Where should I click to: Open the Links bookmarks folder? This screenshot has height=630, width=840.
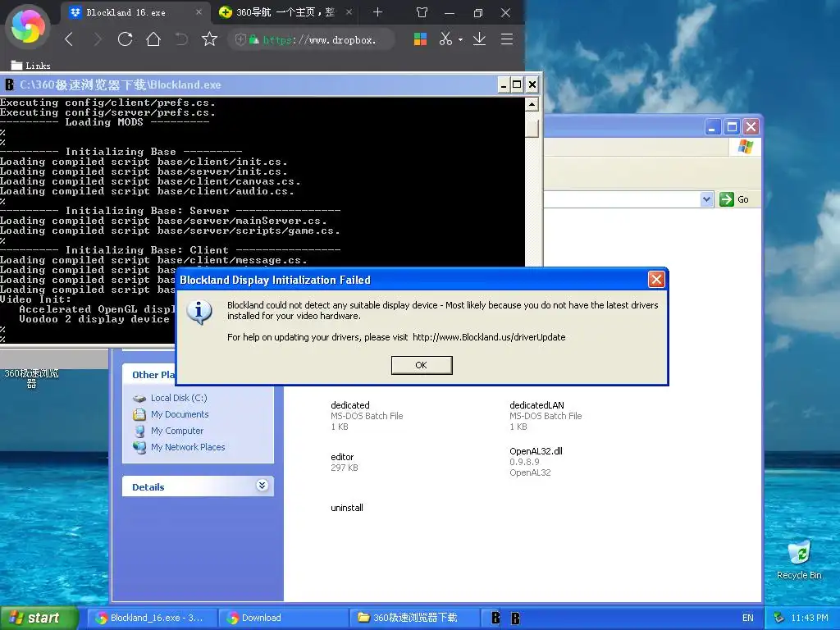(x=31, y=66)
